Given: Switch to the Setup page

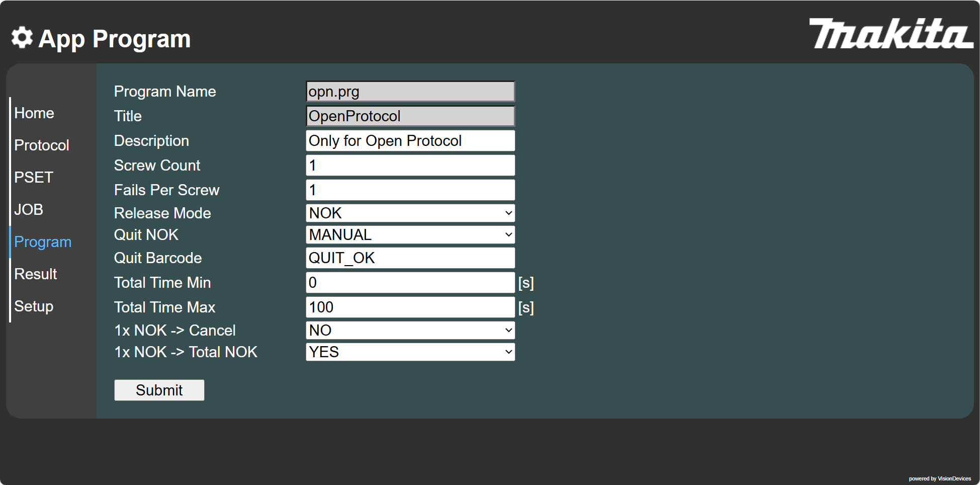Looking at the screenshot, I should [x=34, y=306].
